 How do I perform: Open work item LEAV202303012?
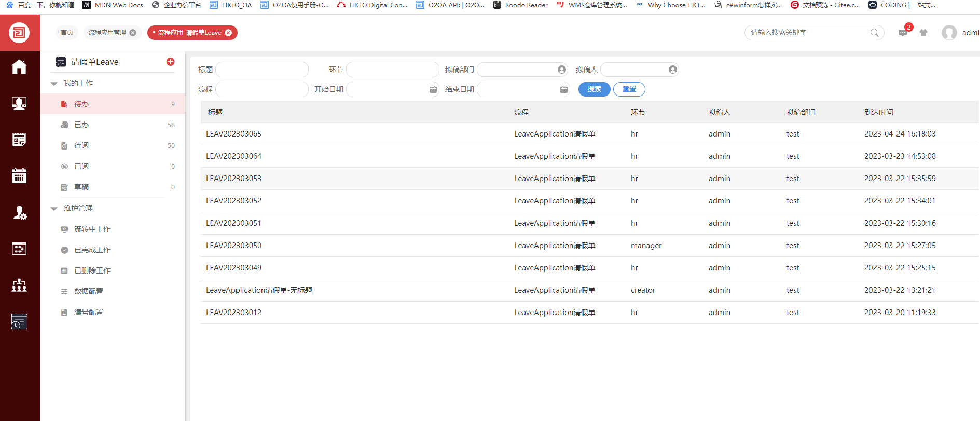590,313
